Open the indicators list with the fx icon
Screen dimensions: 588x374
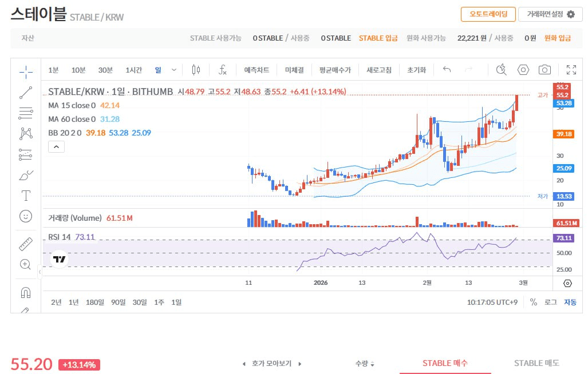[x=223, y=69]
